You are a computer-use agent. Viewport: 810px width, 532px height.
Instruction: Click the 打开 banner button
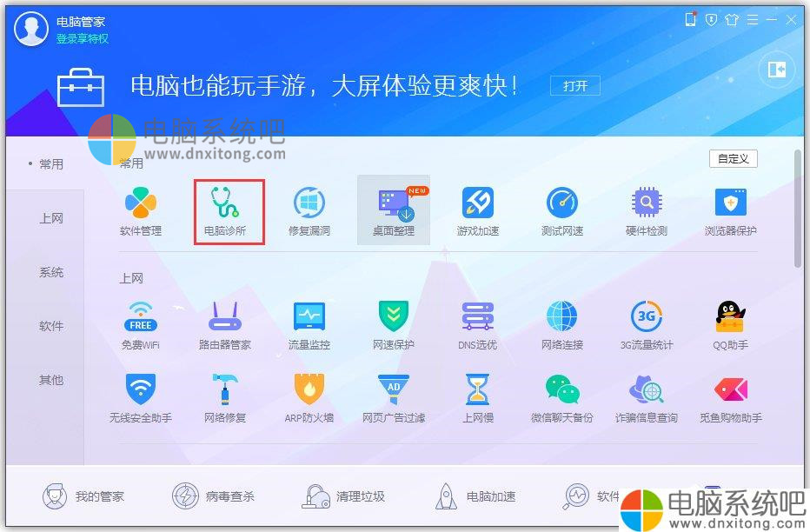tap(575, 86)
